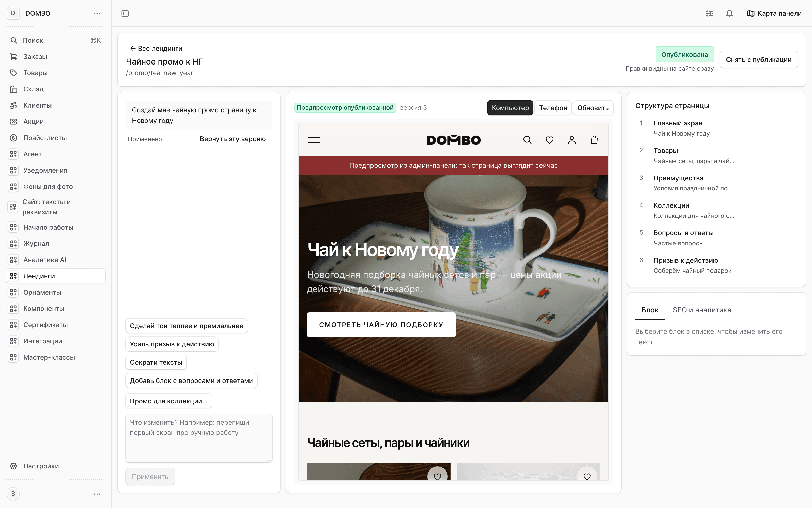Viewport: 812px width, 508px height.
Task: Click suggestion Усиль призыв к действию
Action: click(x=172, y=344)
